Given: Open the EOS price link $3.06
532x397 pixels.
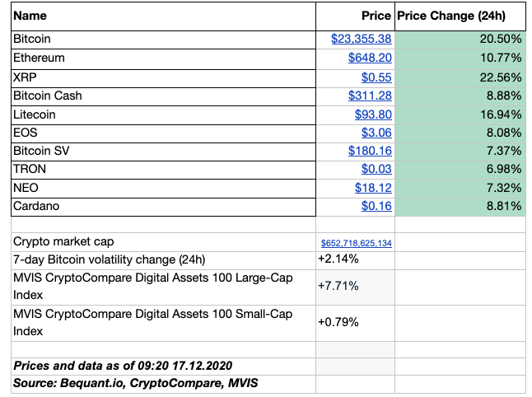Looking at the screenshot, I should [x=376, y=133].
